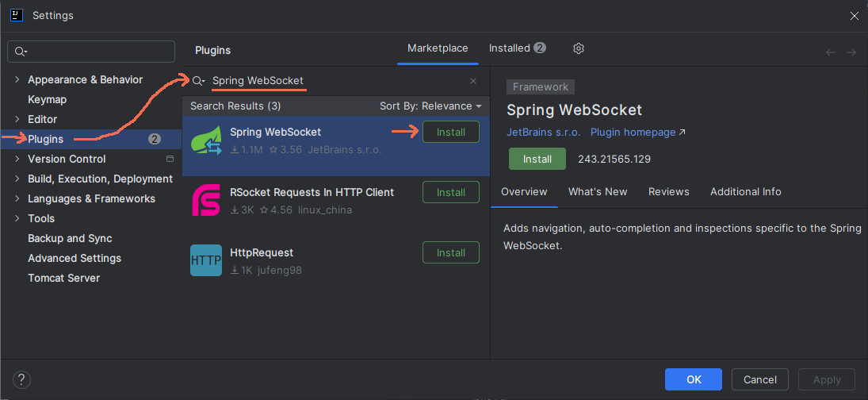Expand the Languages & Frameworks node
The height and width of the screenshot is (400, 868).
tap(17, 198)
